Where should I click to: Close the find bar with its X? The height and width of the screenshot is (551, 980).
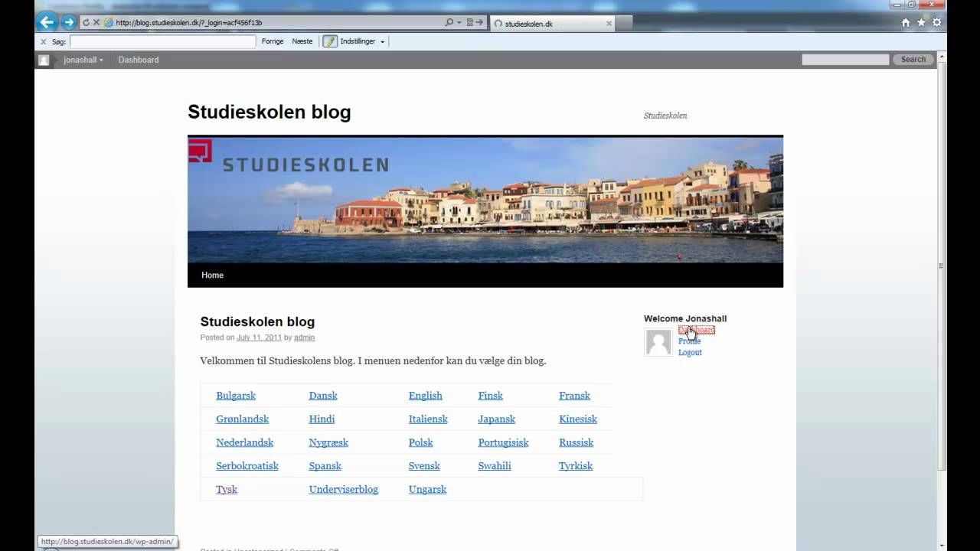43,41
